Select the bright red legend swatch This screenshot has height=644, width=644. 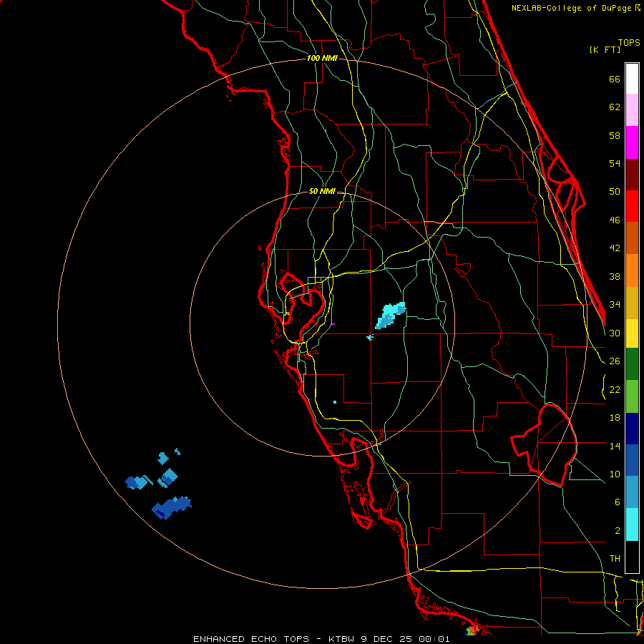click(x=632, y=206)
